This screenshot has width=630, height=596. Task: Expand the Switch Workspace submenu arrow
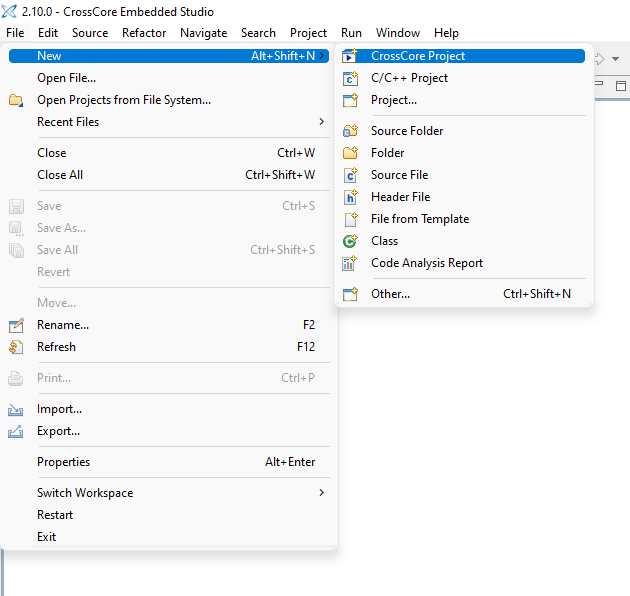pyautogui.click(x=321, y=493)
